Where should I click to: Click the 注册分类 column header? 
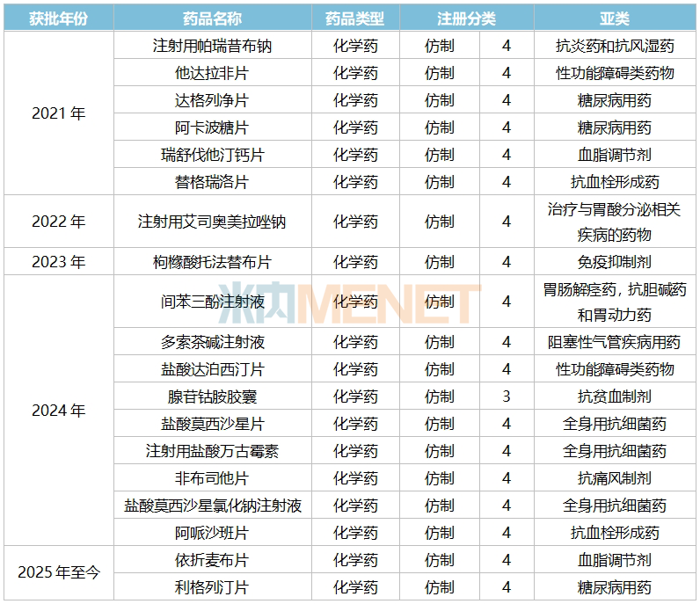466,18
